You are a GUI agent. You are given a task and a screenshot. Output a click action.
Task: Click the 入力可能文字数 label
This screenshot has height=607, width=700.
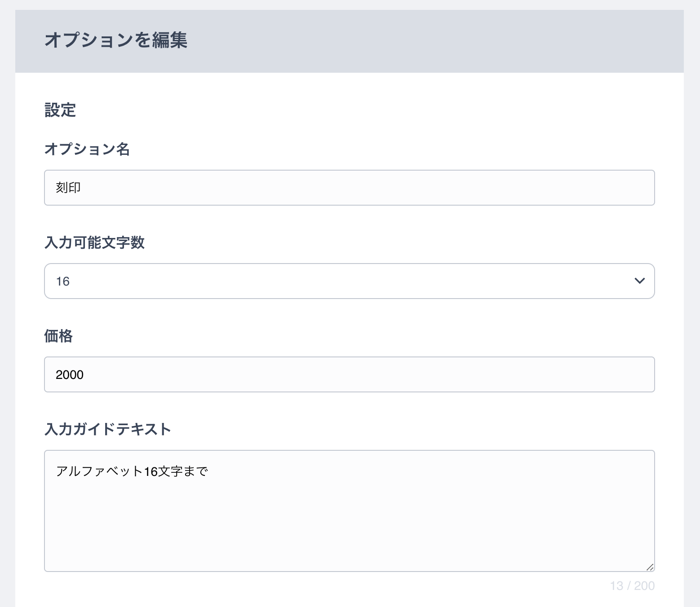[x=94, y=242]
